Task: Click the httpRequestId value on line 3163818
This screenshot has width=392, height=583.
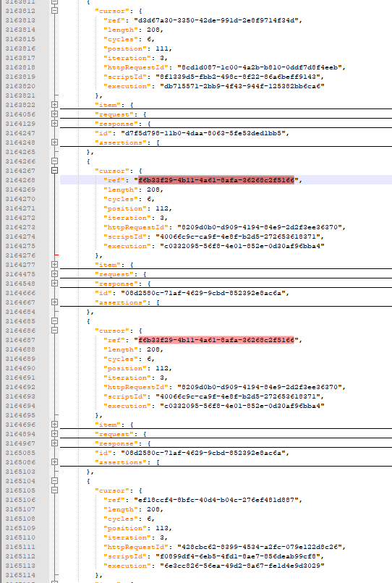Action: pyautogui.click(x=260, y=68)
